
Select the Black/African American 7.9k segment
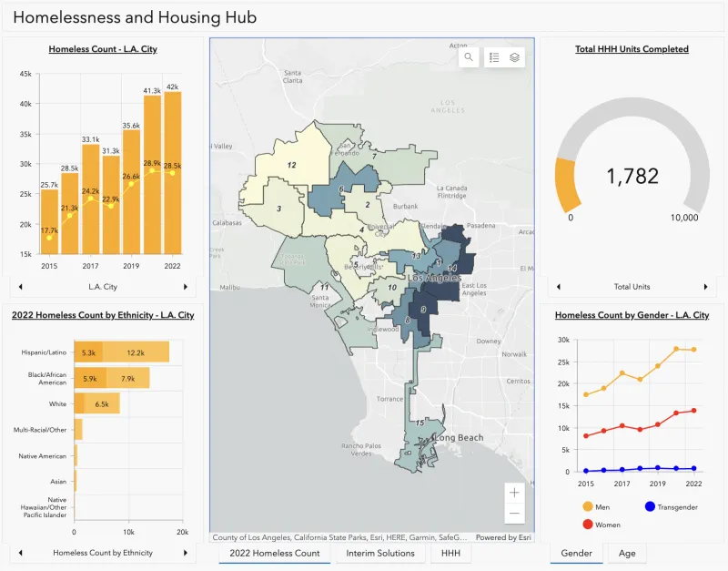[127, 378]
